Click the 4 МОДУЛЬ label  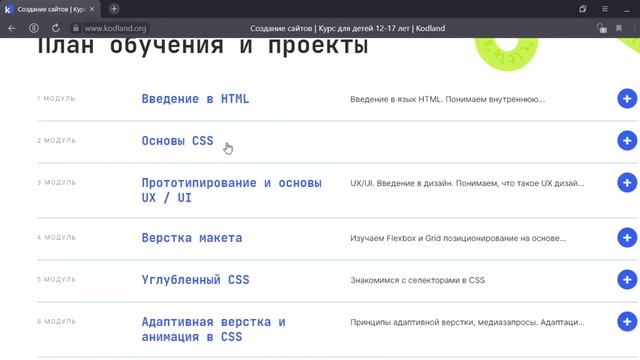(56, 237)
